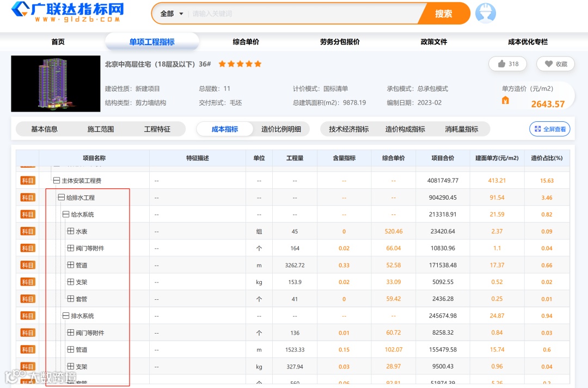The image size is (588, 388).
Task: Click the 科目 badge on the 给排水工程 row
Action: [x=28, y=198]
